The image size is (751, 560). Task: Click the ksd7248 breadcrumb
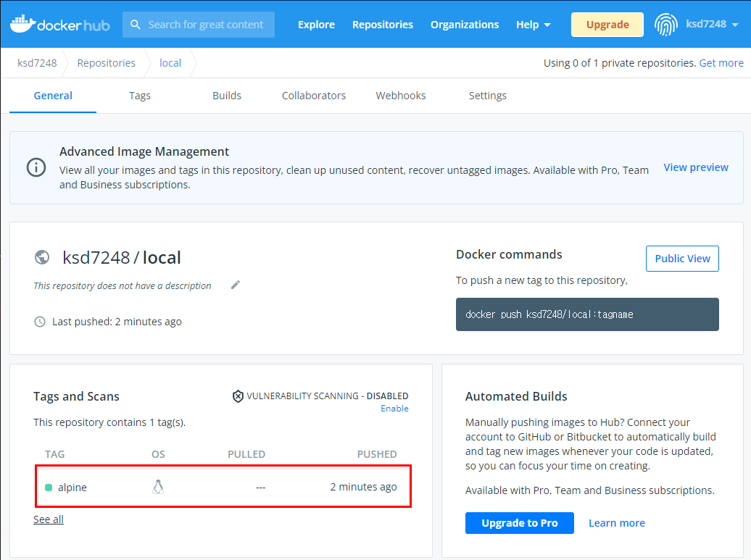[37, 63]
